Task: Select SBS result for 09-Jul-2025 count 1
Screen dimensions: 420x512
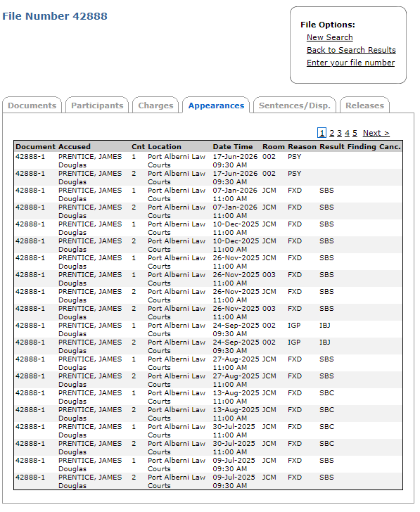Action: click(x=326, y=461)
